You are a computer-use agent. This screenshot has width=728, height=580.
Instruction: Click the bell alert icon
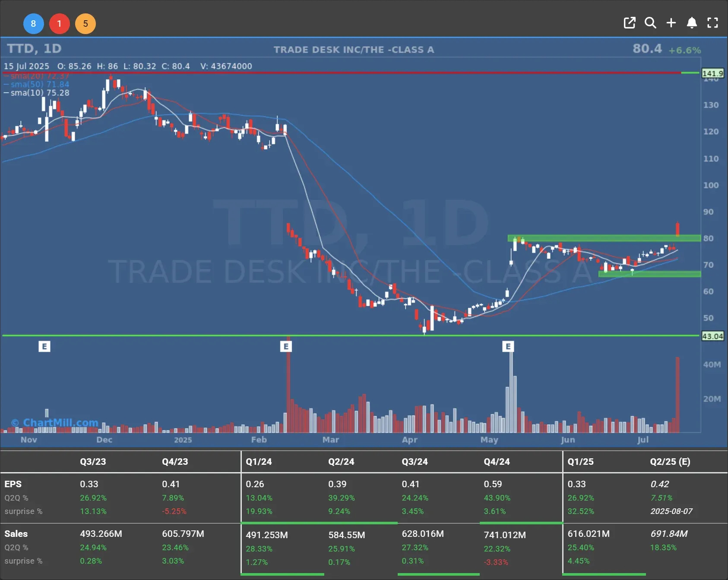pyautogui.click(x=692, y=23)
